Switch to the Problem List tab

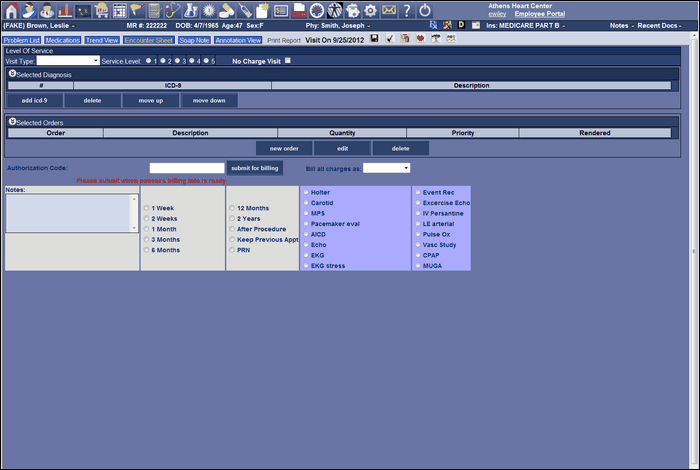click(x=21, y=40)
